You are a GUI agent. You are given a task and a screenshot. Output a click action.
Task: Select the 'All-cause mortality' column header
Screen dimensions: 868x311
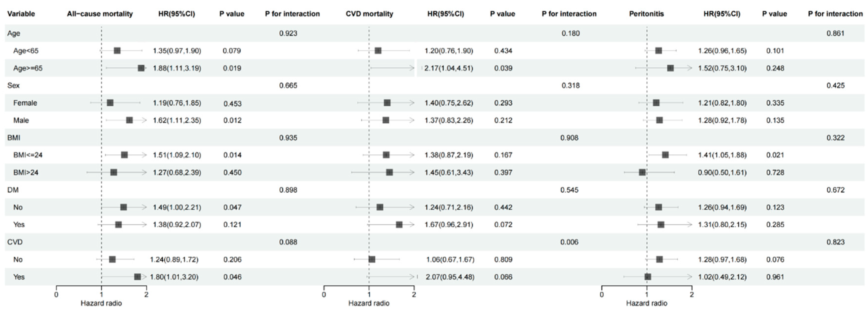(100, 14)
